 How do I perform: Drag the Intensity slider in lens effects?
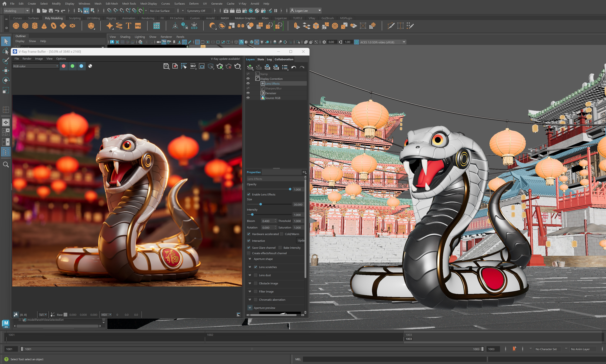[252, 215]
